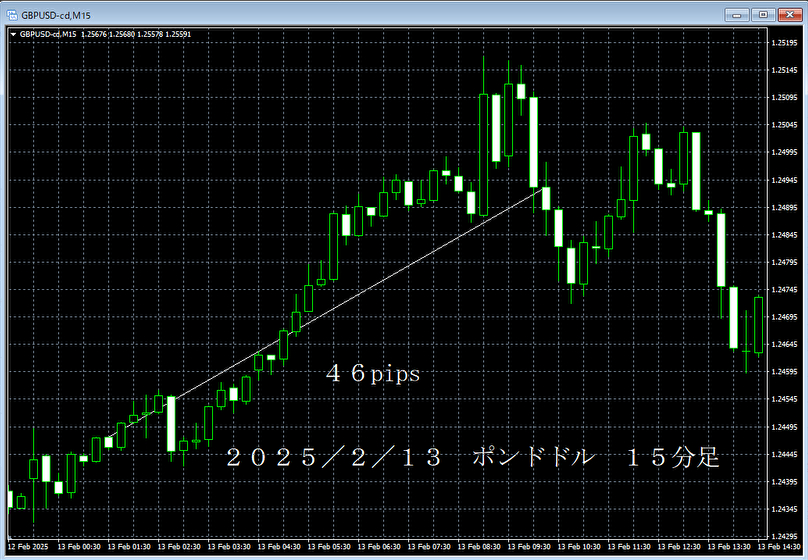The height and width of the screenshot is (560, 808).
Task: Click the 1.24545 price label on the price scale
Action: coord(784,399)
